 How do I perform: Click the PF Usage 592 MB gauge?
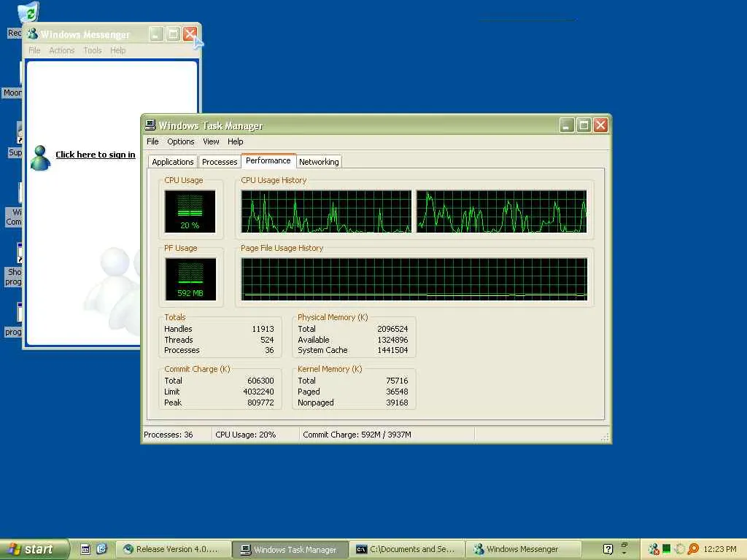(x=190, y=279)
